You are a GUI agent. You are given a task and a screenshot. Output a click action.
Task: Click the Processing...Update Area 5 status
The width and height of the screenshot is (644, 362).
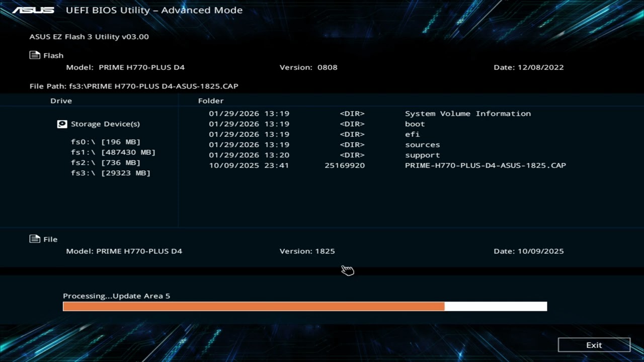116,296
